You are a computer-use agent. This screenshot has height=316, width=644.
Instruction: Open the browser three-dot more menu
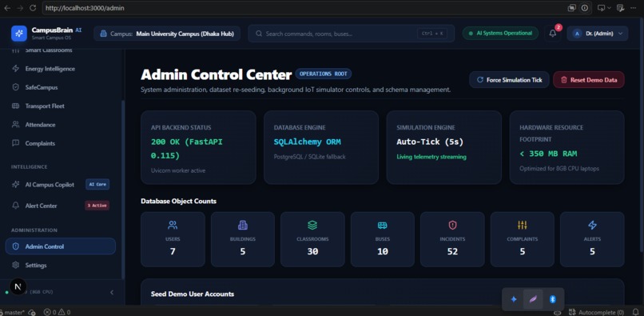tap(634, 8)
